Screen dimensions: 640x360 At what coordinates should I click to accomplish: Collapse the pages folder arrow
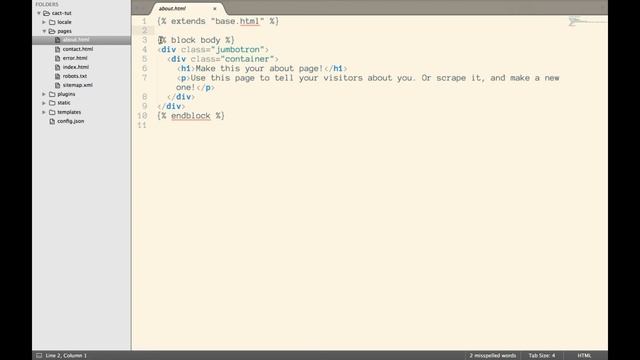(x=44, y=31)
